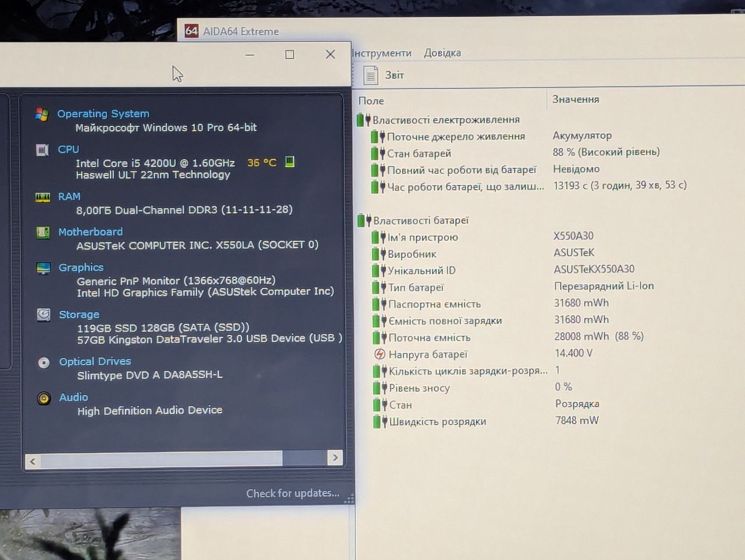Click the Storage drive icon
The width and height of the screenshot is (745, 560).
click(44, 315)
